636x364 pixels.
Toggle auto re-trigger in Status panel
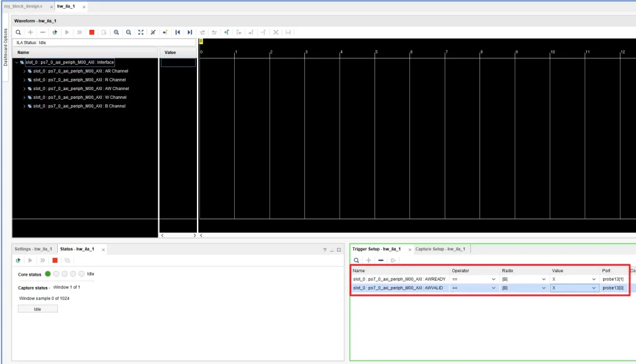pos(18,260)
